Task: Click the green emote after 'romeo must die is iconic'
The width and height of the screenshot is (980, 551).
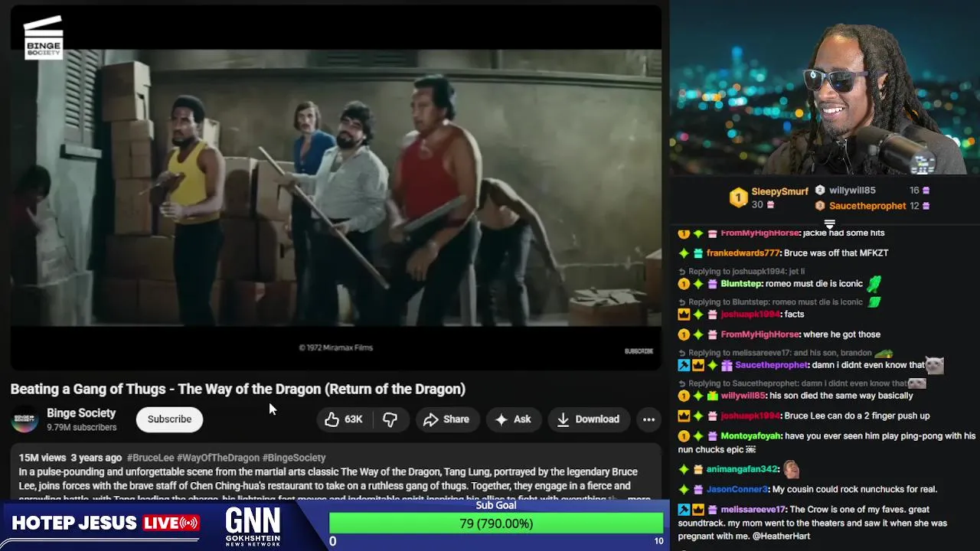Action: [874, 283]
